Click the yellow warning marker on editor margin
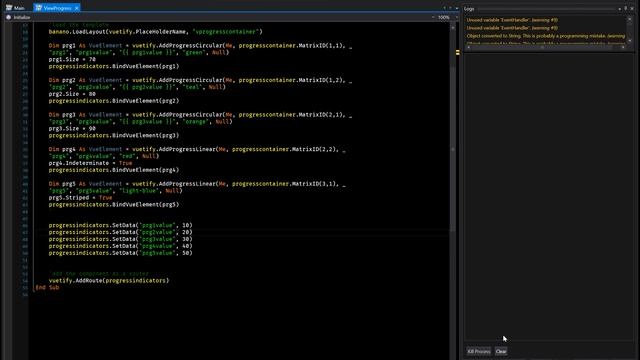The width and height of the screenshot is (640, 360). point(458,52)
